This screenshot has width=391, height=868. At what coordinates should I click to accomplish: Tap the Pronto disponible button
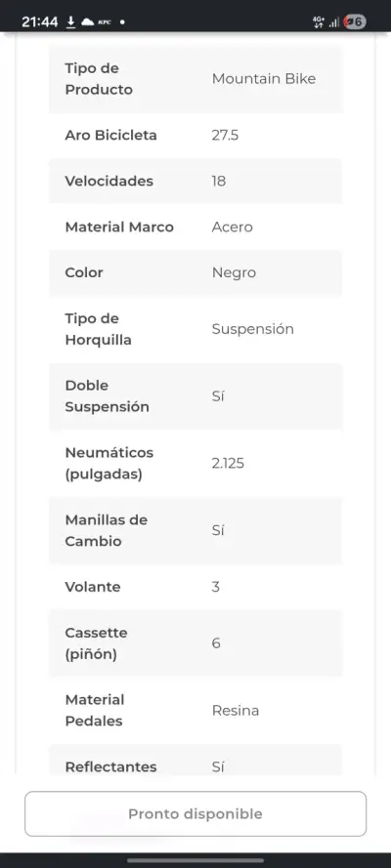pos(195,813)
